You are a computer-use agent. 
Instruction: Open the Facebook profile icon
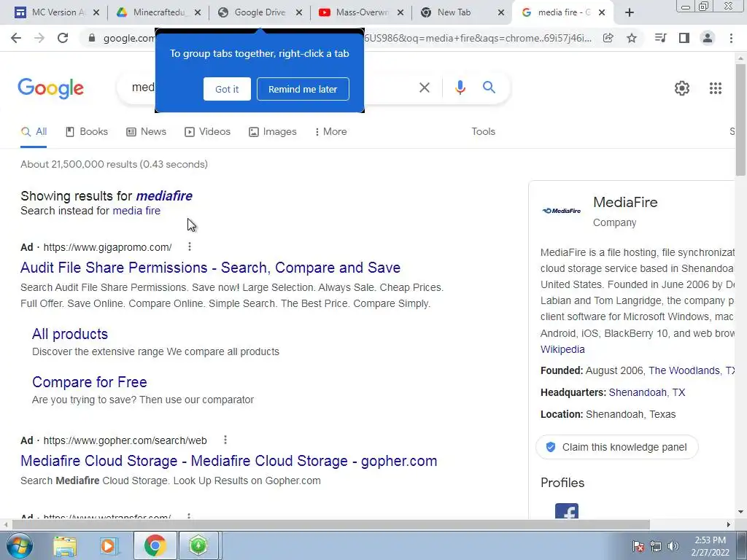566,511
